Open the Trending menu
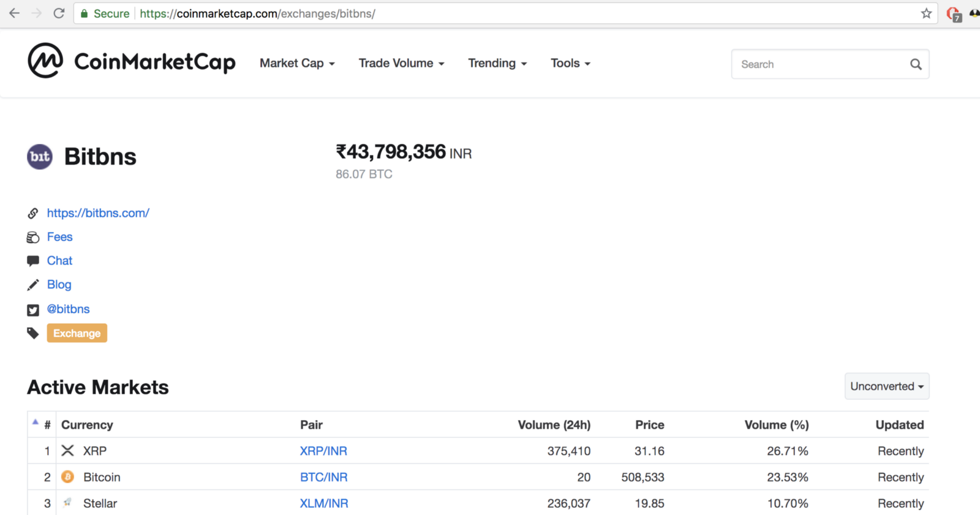980x515 pixels. (x=497, y=63)
